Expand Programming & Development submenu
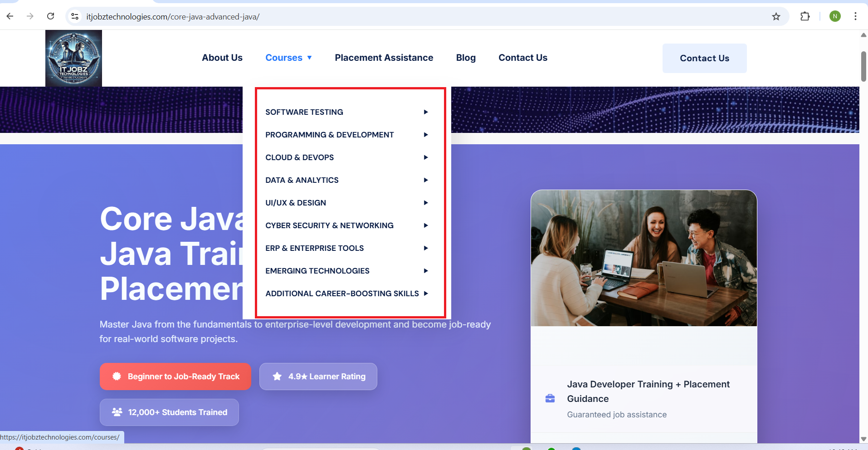The image size is (868, 450). [346, 135]
